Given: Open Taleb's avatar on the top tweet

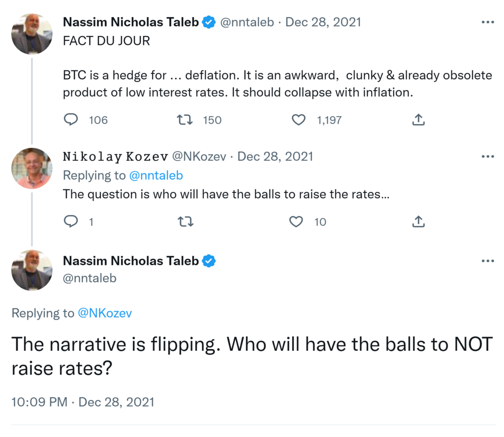Looking at the screenshot, I should pos(31,34).
